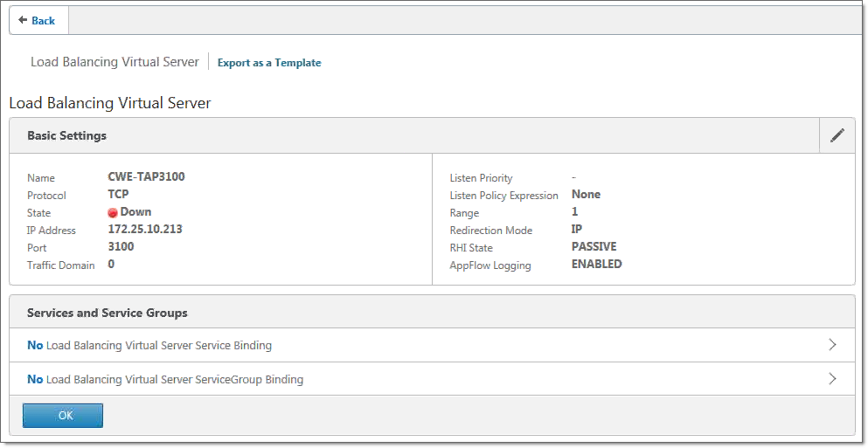Click the IP address 172.25.10.213

[x=145, y=229]
